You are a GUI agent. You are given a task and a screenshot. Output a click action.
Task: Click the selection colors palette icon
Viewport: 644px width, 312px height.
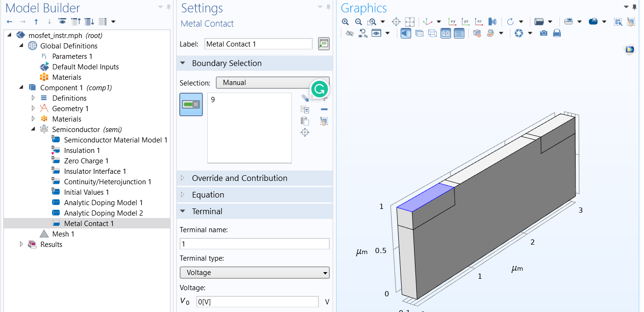pos(490,33)
